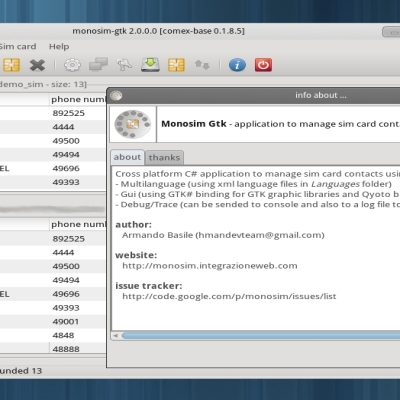Click the grayed-out monitors connect icon
Screen dimensions: 400x400
(98, 64)
